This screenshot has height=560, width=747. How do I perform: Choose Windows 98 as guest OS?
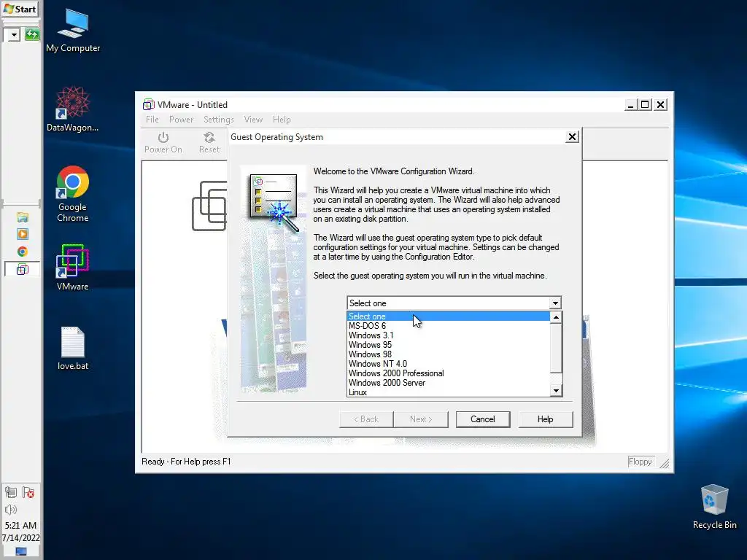tap(449, 354)
